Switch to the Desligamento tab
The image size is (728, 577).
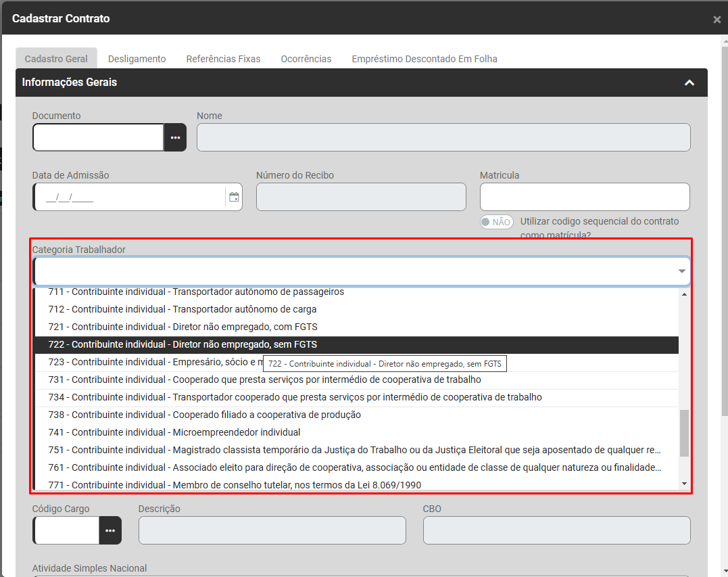[x=137, y=59]
